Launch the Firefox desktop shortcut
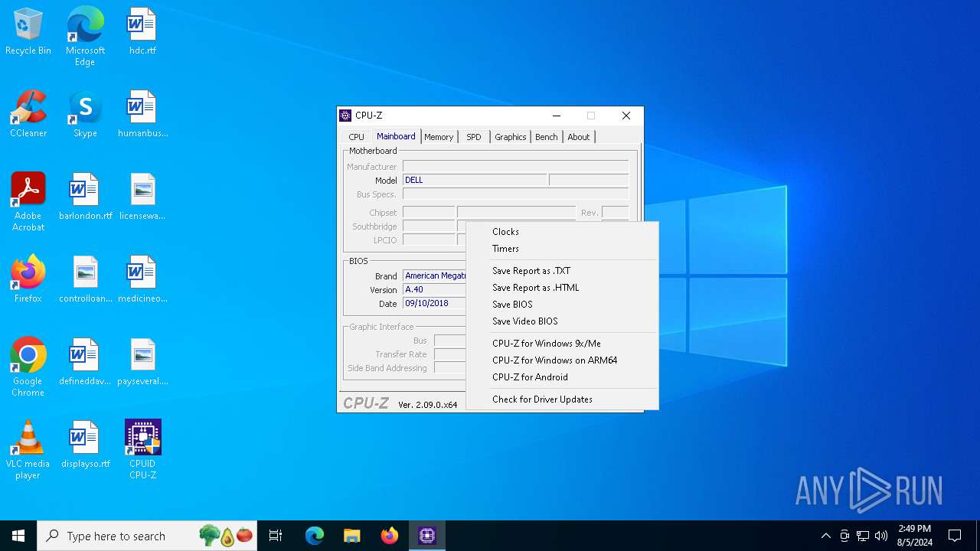Screen dimensions: 980x551 [x=28, y=279]
